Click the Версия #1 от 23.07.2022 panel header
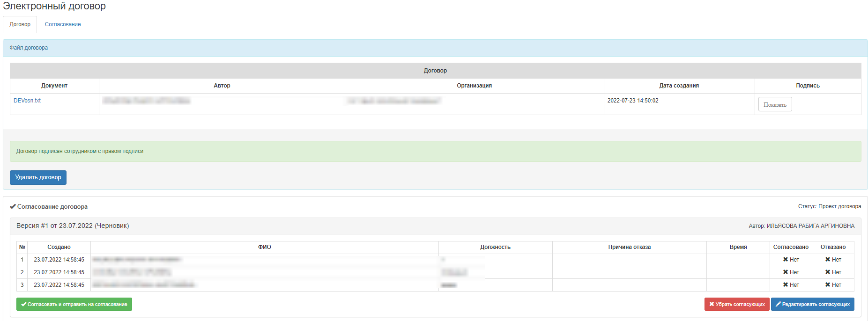Screen dimensions: 868x321 coord(73,226)
